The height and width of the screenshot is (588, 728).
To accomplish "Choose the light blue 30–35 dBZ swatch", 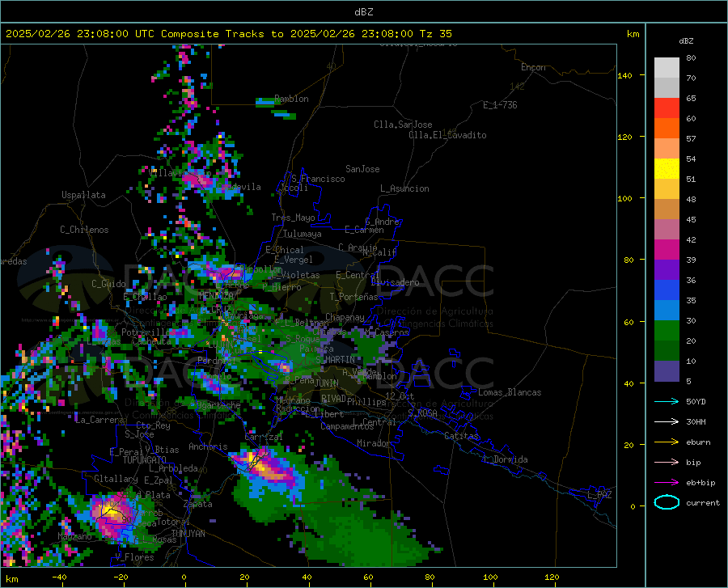I will pyautogui.click(x=667, y=311).
